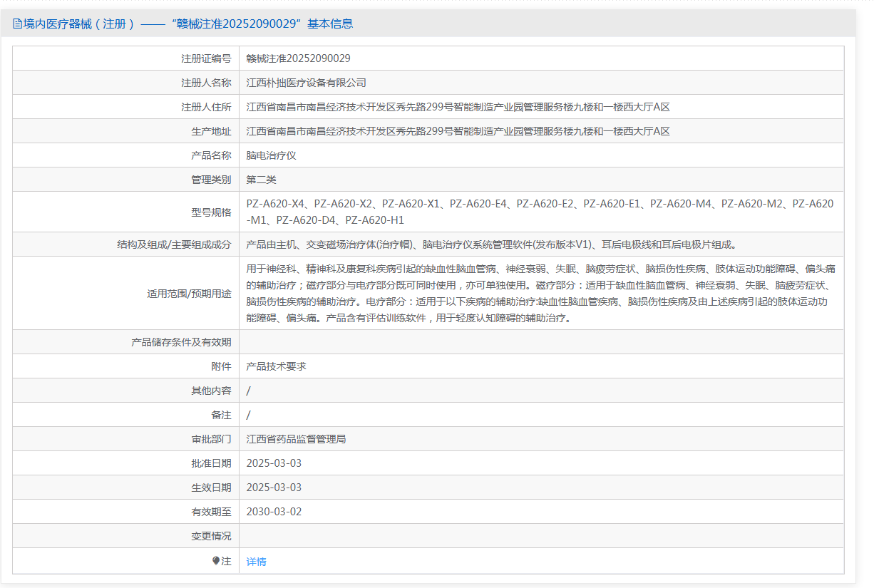The width and height of the screenshot is (874, 588).
Task: Click the 注册人名称 label
Action: tap(206, 83)
